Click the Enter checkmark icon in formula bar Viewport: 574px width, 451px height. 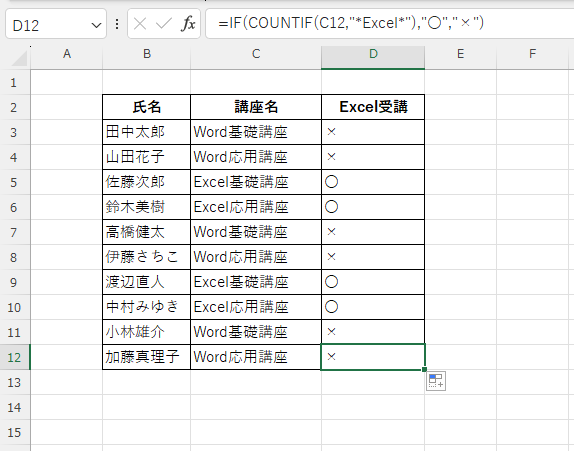pos(164,24)
